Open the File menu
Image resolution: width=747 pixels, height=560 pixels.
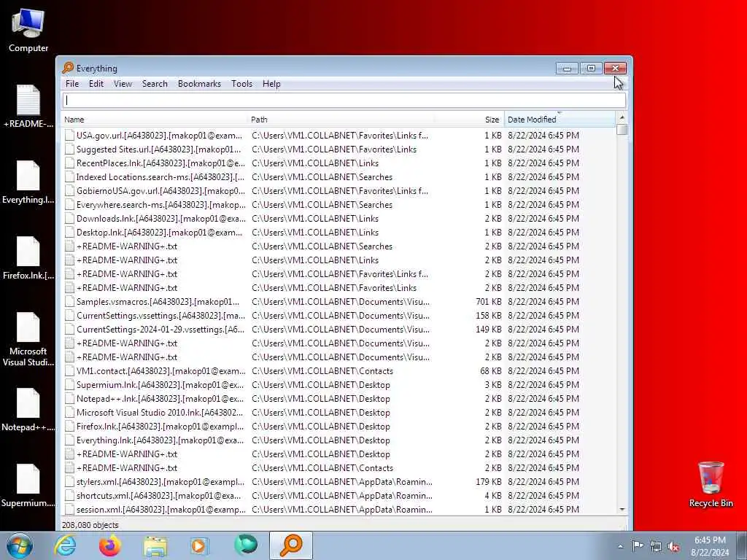(x=72, y=84)
